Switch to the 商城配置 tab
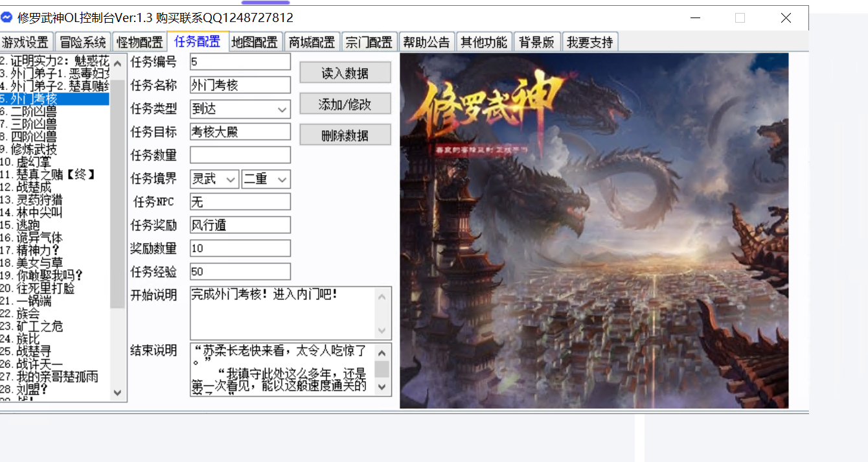The width and height of the screenshot is (868, 462). [x=312, y=43]
